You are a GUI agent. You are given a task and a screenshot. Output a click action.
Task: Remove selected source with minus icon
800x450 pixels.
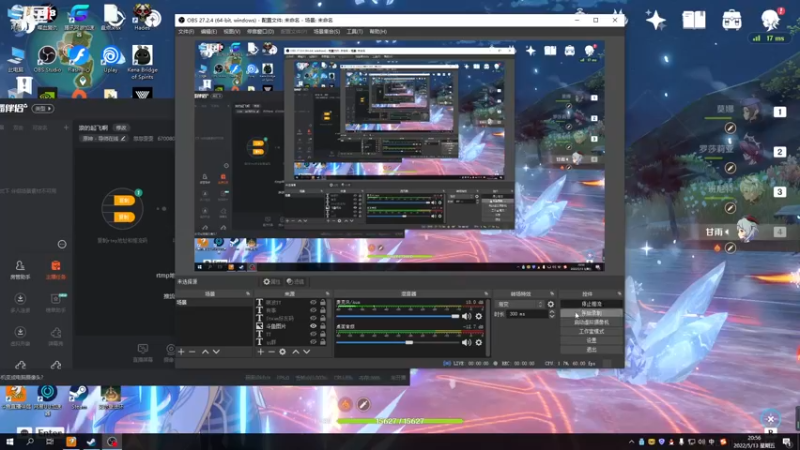pyautogui.click(x=271, y=352)
